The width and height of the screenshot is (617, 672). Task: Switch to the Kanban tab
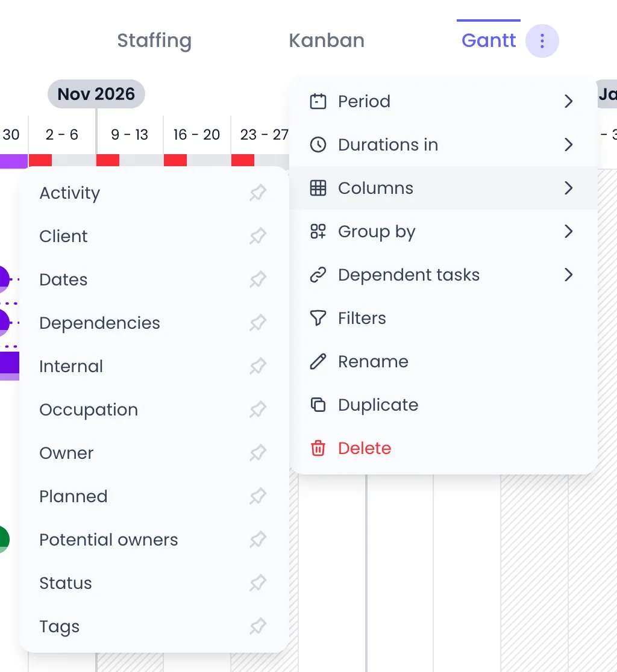click(327, 41)
